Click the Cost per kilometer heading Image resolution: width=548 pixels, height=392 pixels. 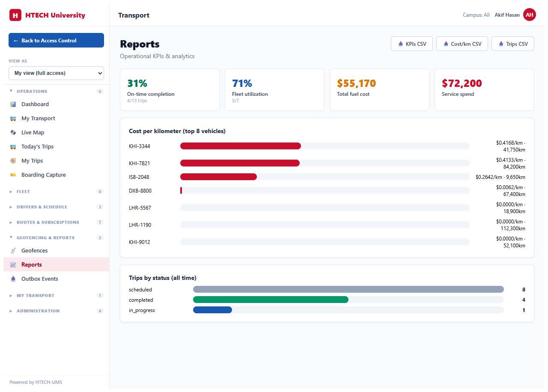click(177, 131)
